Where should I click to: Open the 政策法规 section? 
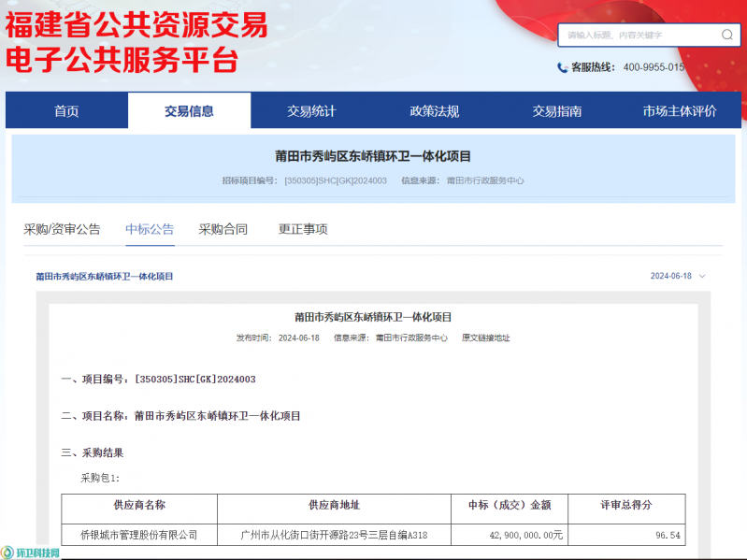tap(434, 111)
